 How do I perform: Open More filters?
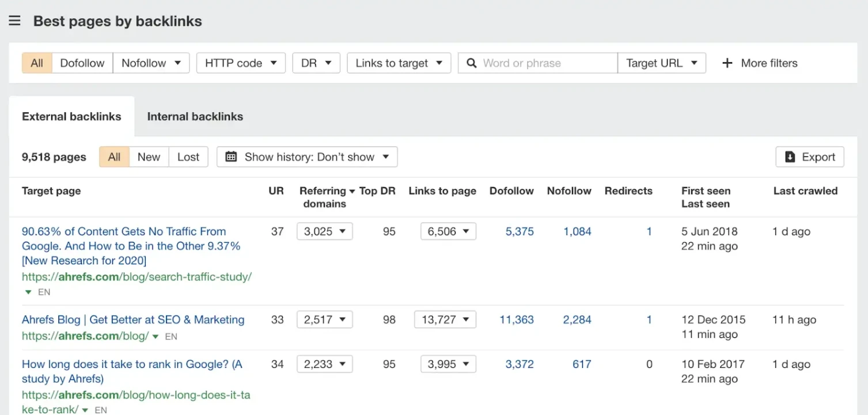tap(760, 63)
